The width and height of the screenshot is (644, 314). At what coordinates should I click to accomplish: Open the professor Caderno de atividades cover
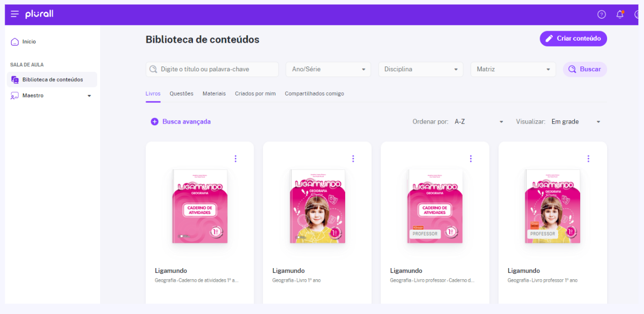click(435, 206)
